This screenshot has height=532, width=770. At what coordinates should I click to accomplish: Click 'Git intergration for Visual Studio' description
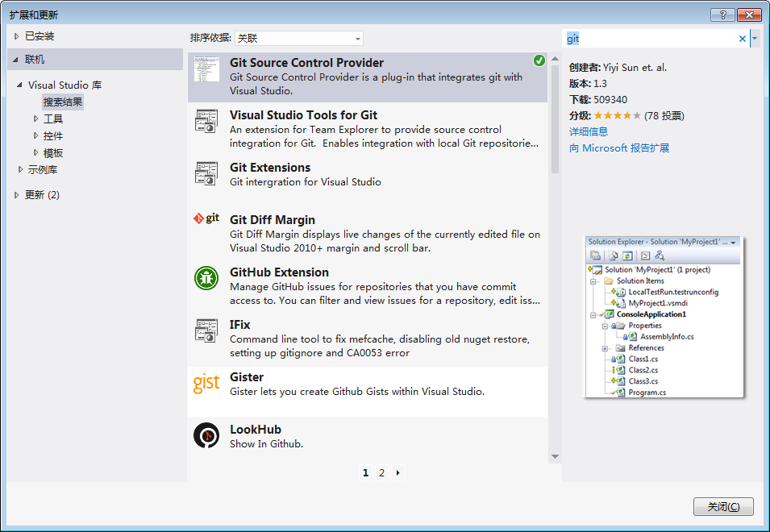tap(306, 182)
